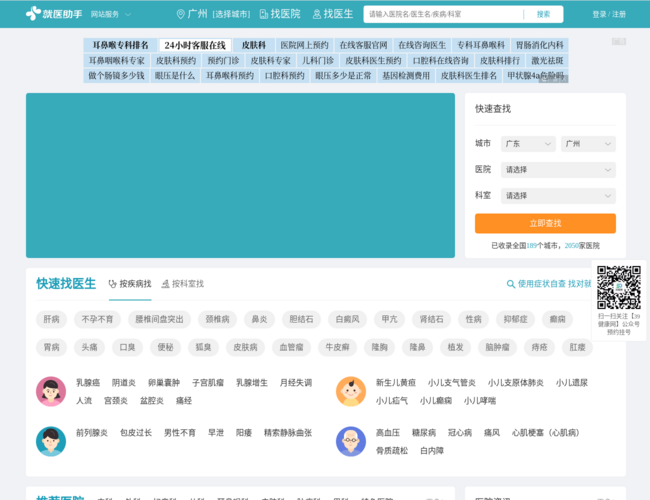
Task: Open the 找医院 menu item
Action: pyautogui.click(x=280, y=14)
